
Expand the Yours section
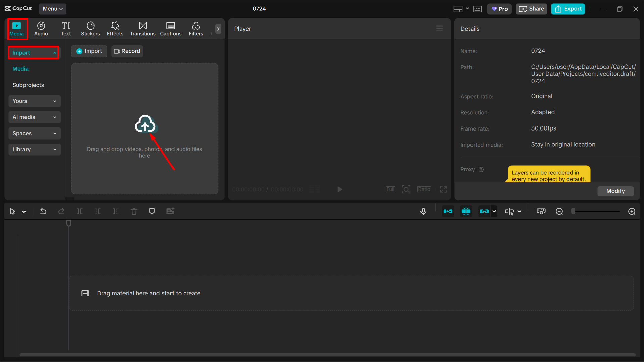click(x=35, y=101)
